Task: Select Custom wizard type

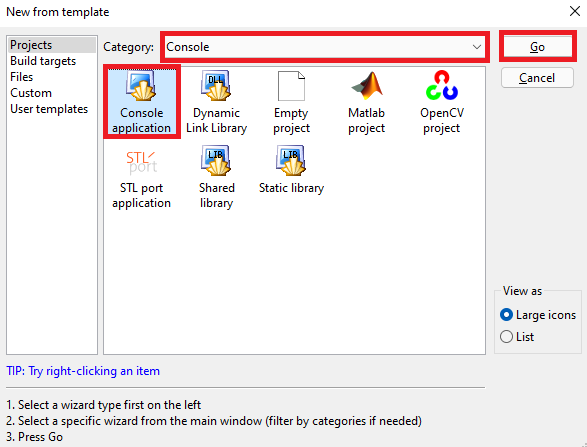Action: tap(52, 93)
